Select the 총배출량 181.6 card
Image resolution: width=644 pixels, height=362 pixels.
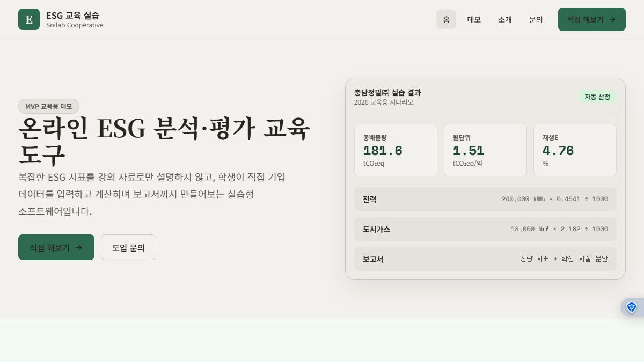(x=396, y=150)
